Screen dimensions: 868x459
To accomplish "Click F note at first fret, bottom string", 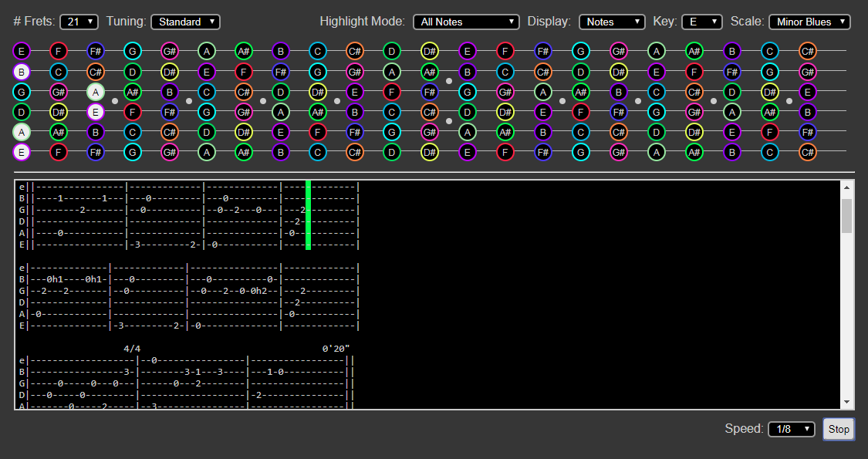I will [x=58, y=152].
